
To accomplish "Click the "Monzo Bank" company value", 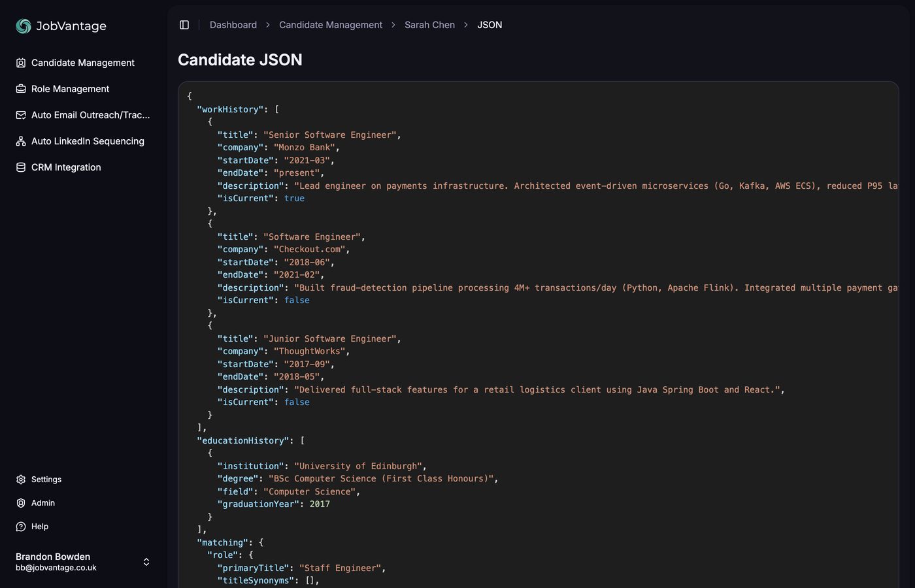I will point(305,148).
